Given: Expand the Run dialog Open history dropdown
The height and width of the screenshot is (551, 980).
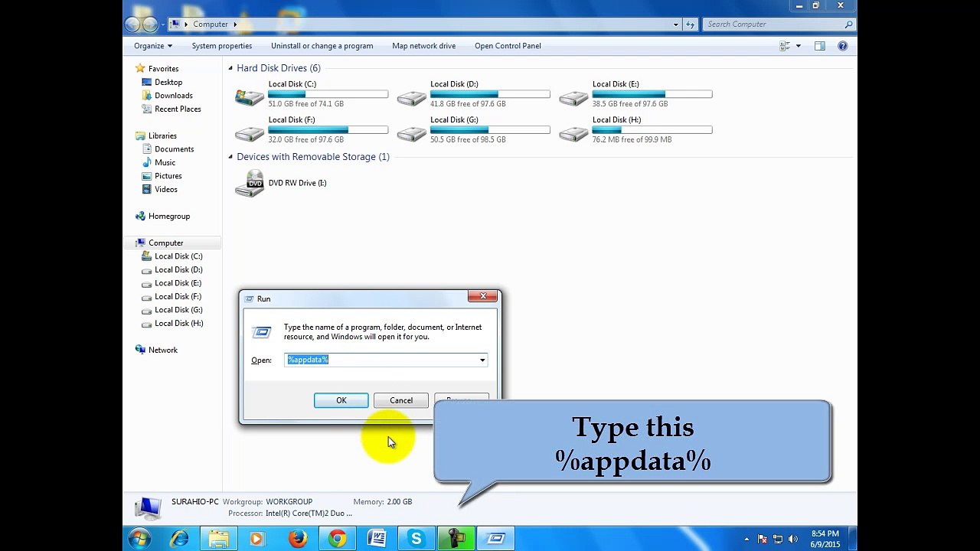Looking at the screenshot, I should [482, 360].
